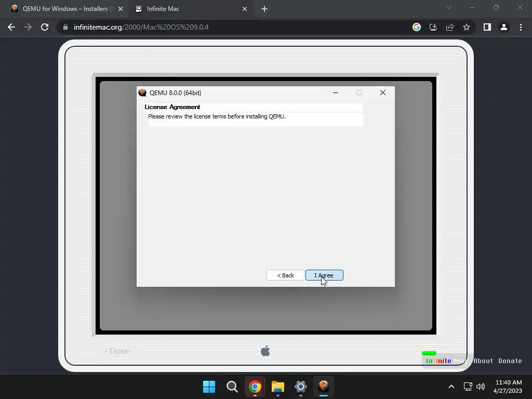The width and height of the screenshot is (532, 399).
Task: Go back with the < Back button
Action: (x=285, y=275)
